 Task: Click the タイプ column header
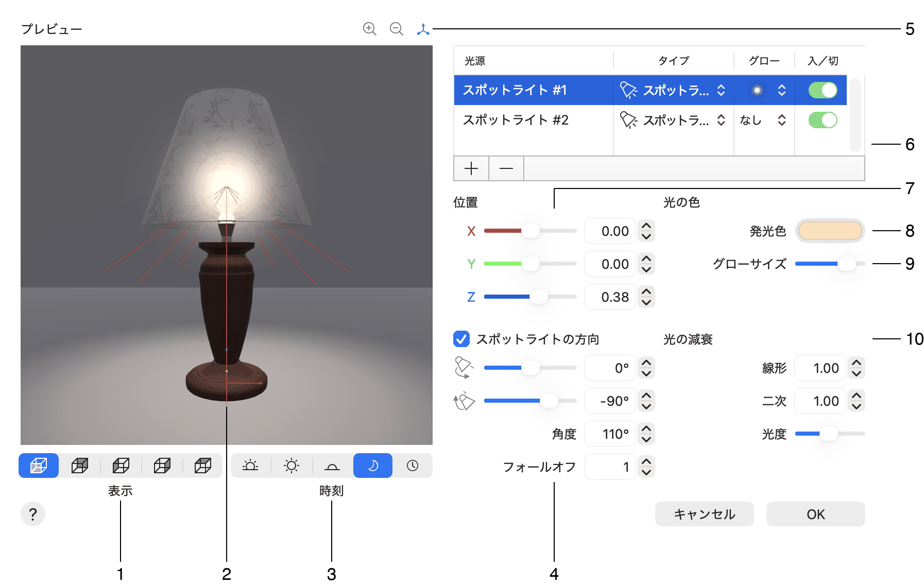[674, 61]
